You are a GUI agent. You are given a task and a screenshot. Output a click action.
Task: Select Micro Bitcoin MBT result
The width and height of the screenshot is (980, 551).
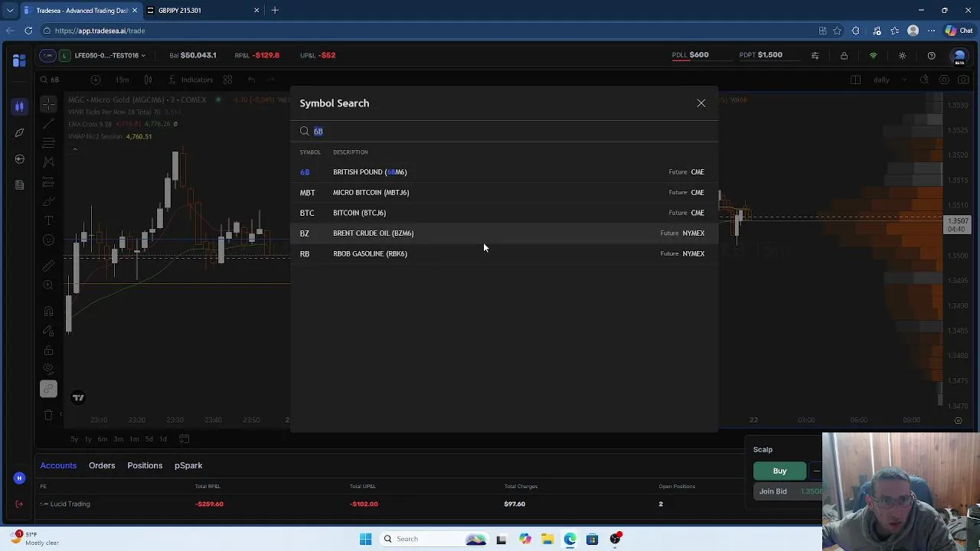pos(502,192)
